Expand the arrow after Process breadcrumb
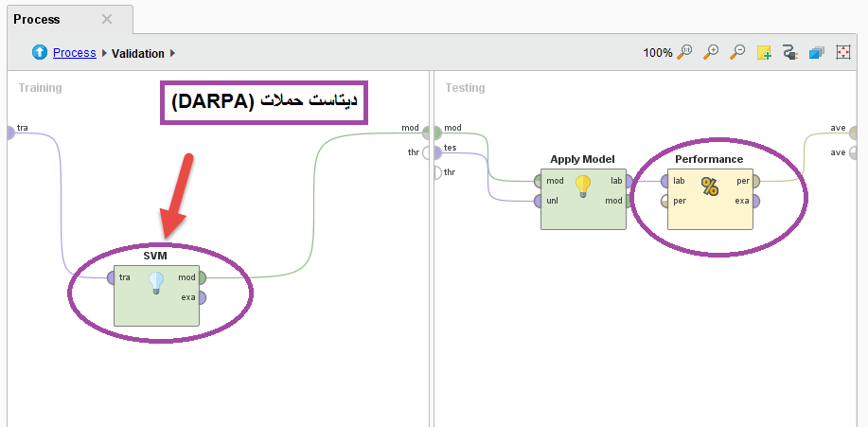This screenshot has width=868, height=427. (104, 54)
